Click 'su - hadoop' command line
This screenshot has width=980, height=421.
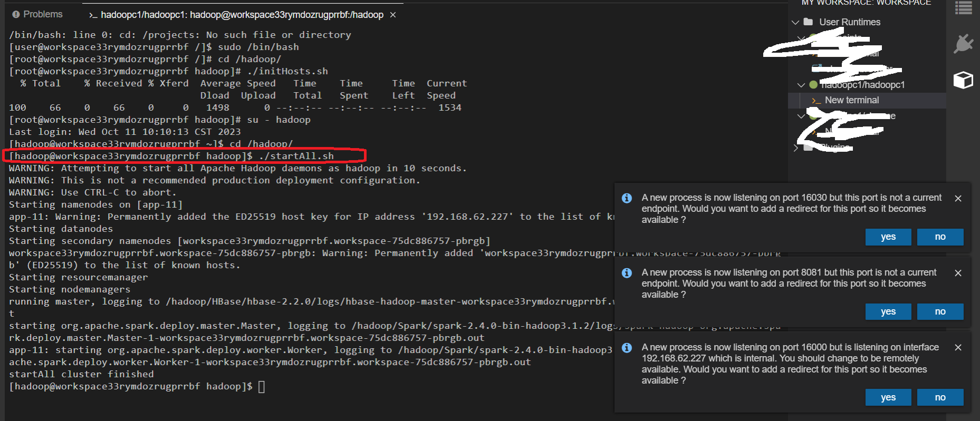click(278, 120)
